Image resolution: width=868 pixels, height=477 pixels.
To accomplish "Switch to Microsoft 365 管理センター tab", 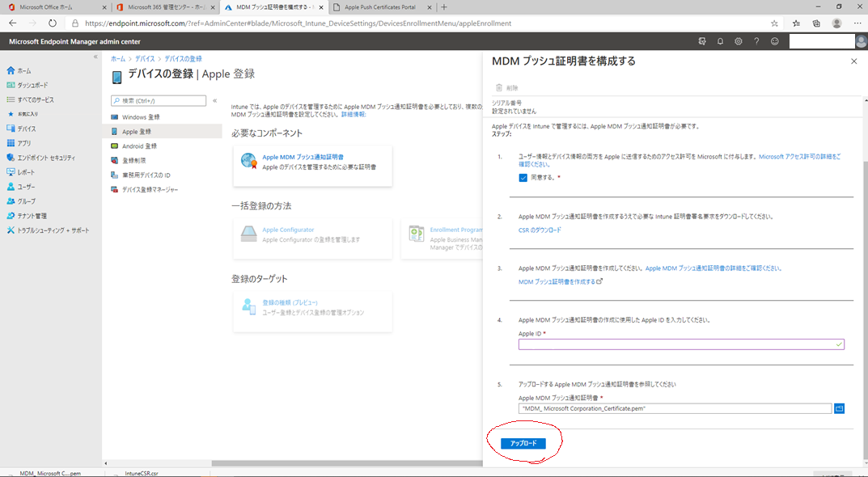I will [x=164, y=7].
